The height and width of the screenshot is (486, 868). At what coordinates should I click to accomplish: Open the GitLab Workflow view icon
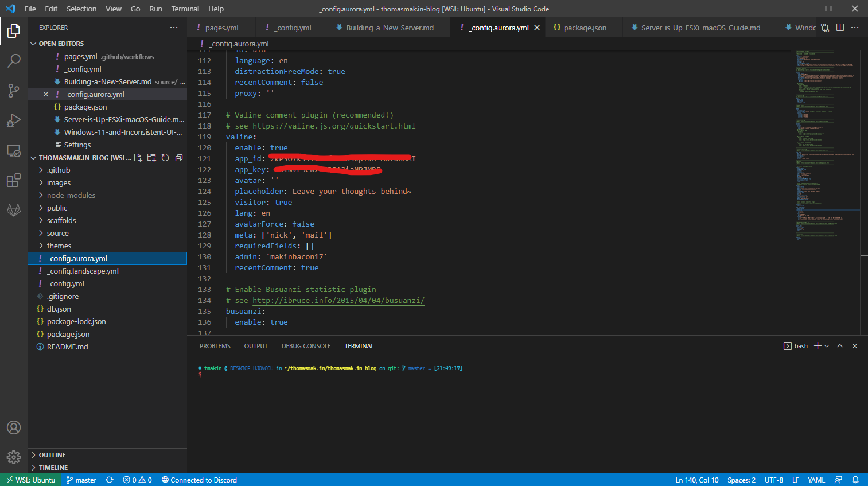tap(14, 210)
